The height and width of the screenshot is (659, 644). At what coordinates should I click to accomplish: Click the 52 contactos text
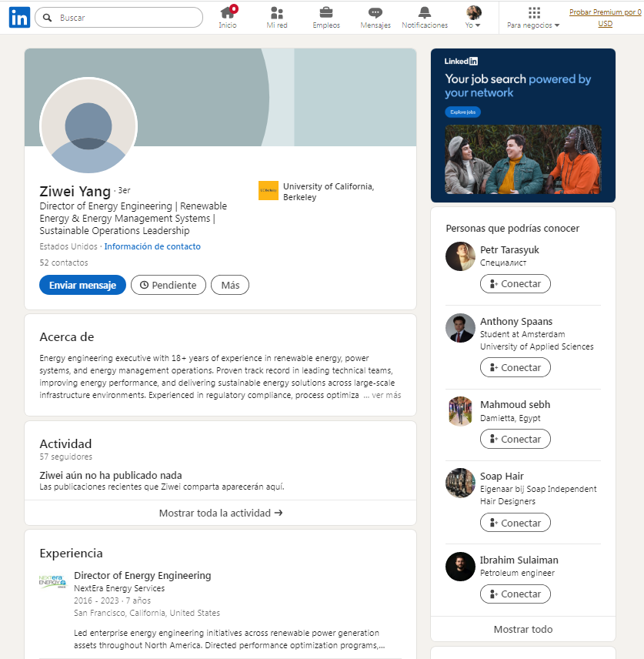pos(64,263)
